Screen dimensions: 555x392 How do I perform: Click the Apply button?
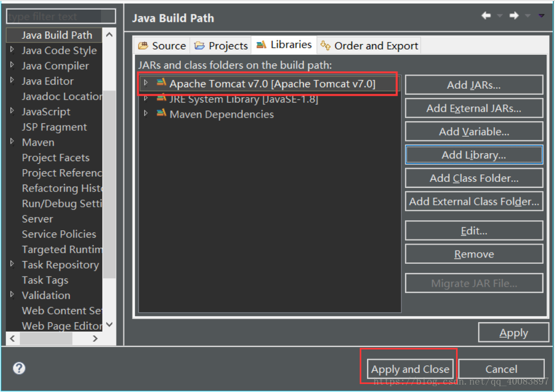[x=513, y=332]
